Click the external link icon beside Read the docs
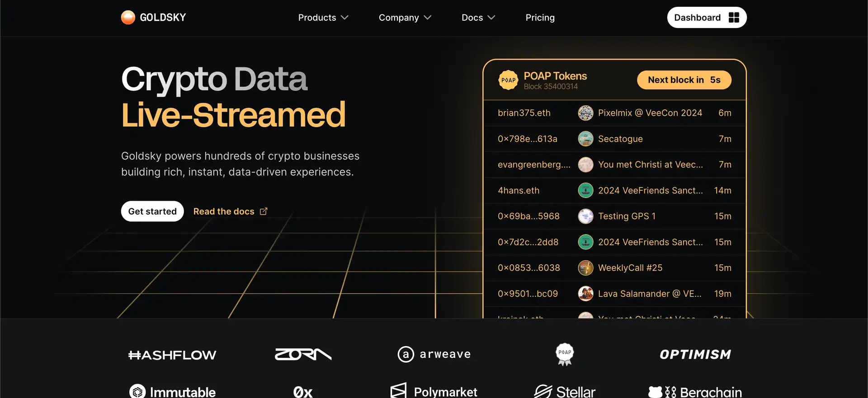 [x=264, y=211]
